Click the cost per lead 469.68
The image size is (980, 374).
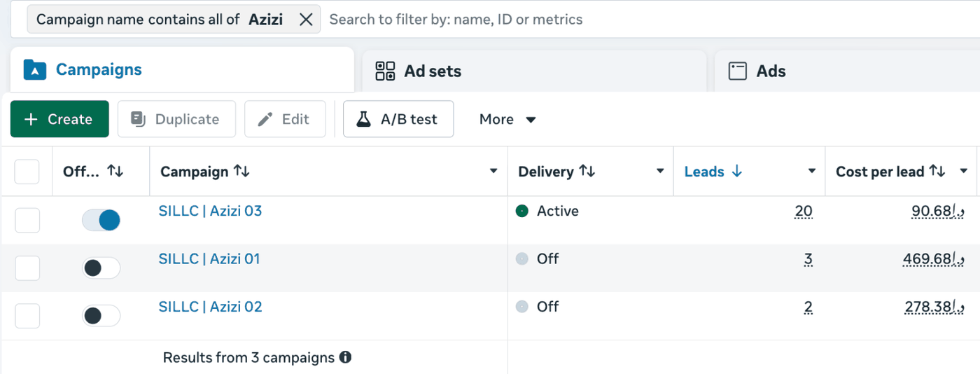click(934, 259)
